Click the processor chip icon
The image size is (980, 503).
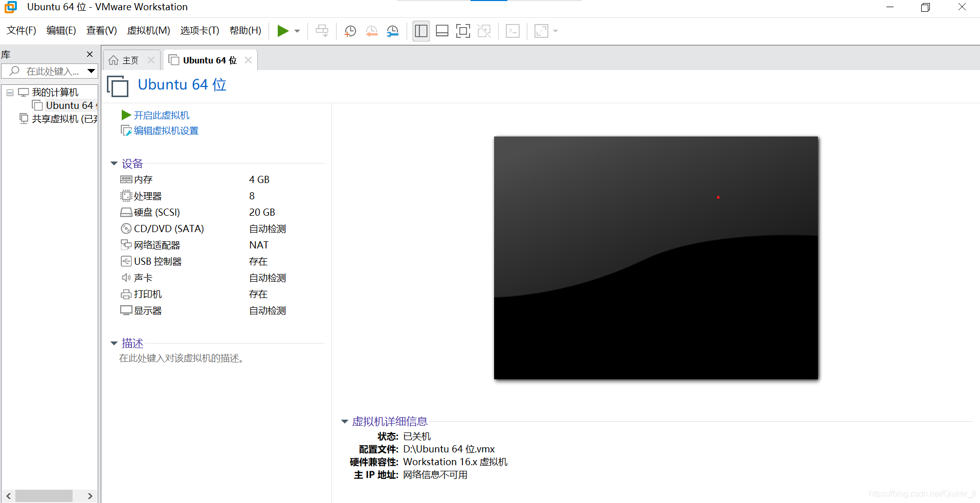(126, 196)
